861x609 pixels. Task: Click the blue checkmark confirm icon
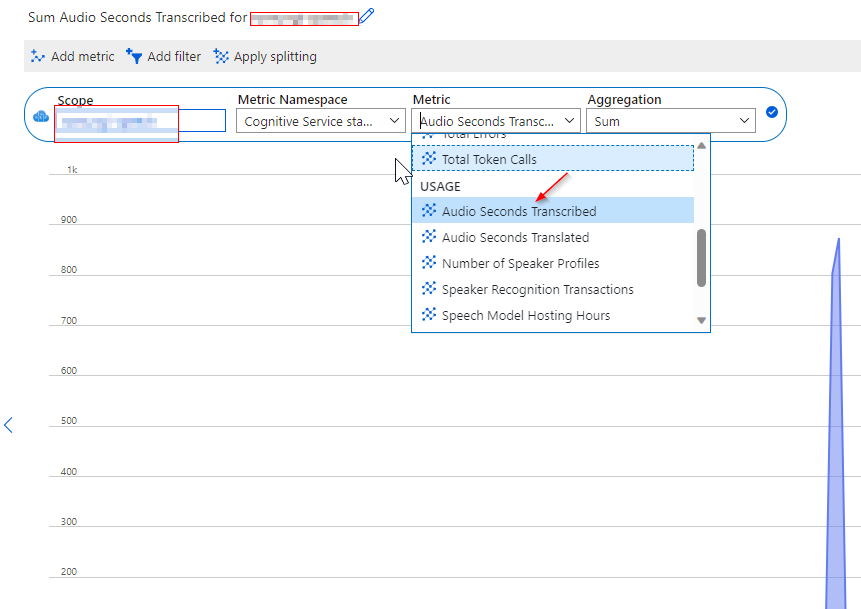(771, 112)
